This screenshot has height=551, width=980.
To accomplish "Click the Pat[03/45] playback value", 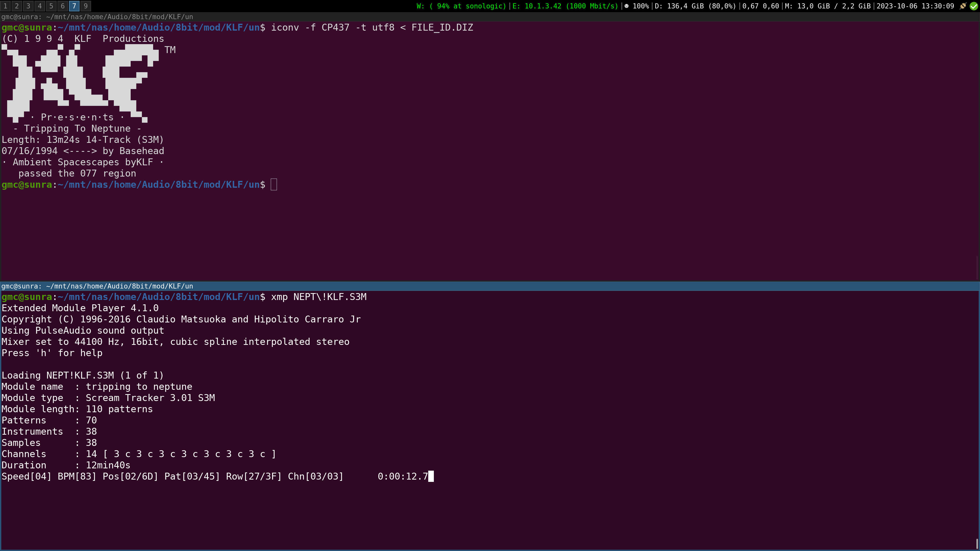I will pos(192,476).
